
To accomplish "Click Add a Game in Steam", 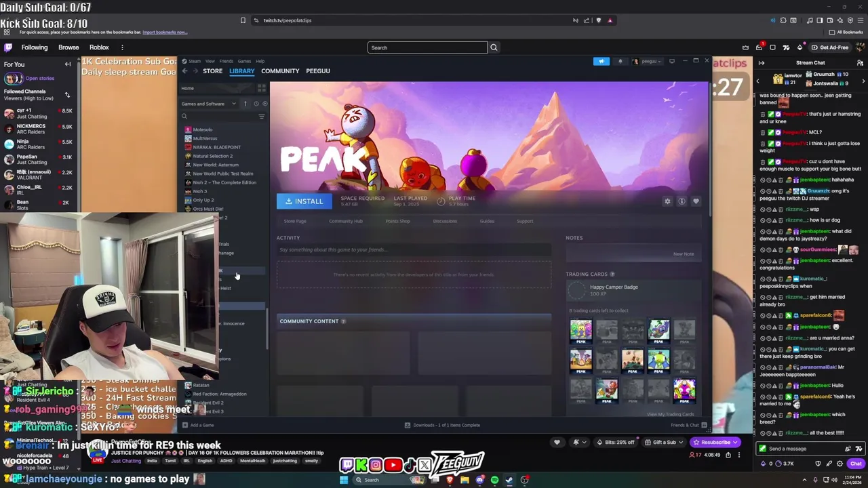I will click(198, 425).
